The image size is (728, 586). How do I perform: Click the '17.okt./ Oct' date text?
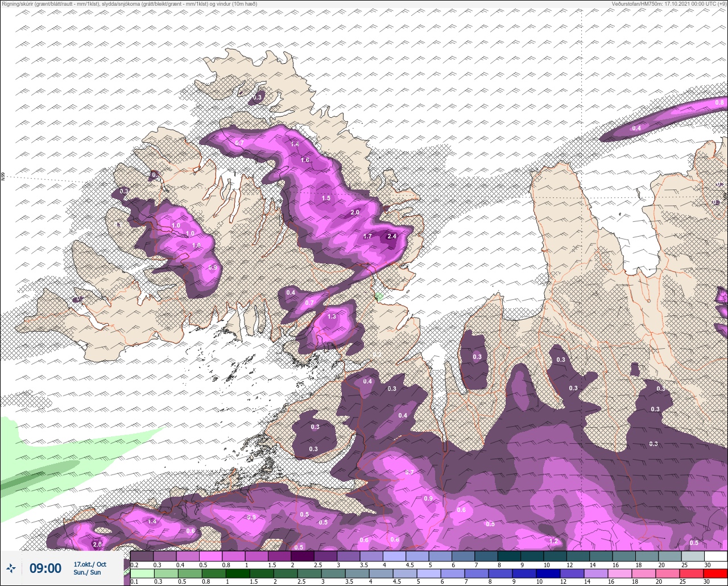click(x=90, y=564)
